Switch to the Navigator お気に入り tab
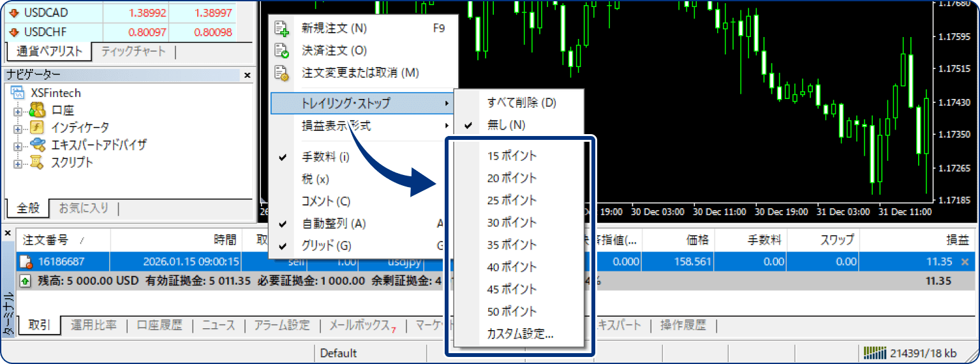 click(84, 208)
